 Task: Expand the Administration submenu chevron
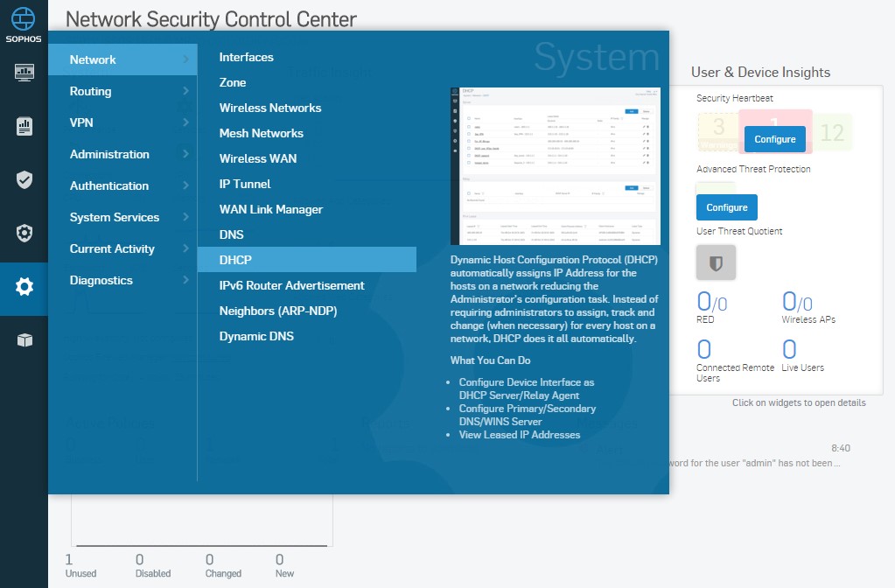pyautogui.click(x=185, y=154)
